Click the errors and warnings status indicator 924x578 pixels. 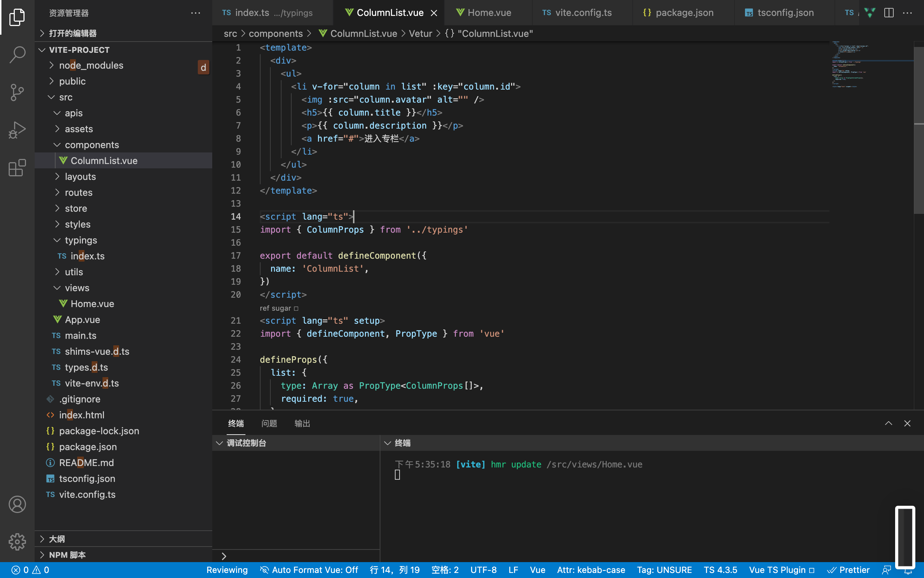tap(31, 570)
